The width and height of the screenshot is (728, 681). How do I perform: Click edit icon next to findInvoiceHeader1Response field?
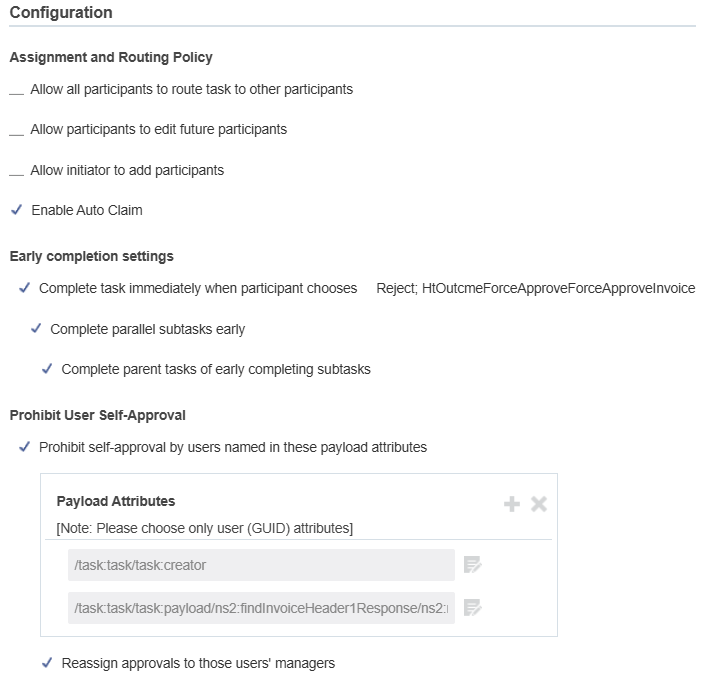click(473, 607)
